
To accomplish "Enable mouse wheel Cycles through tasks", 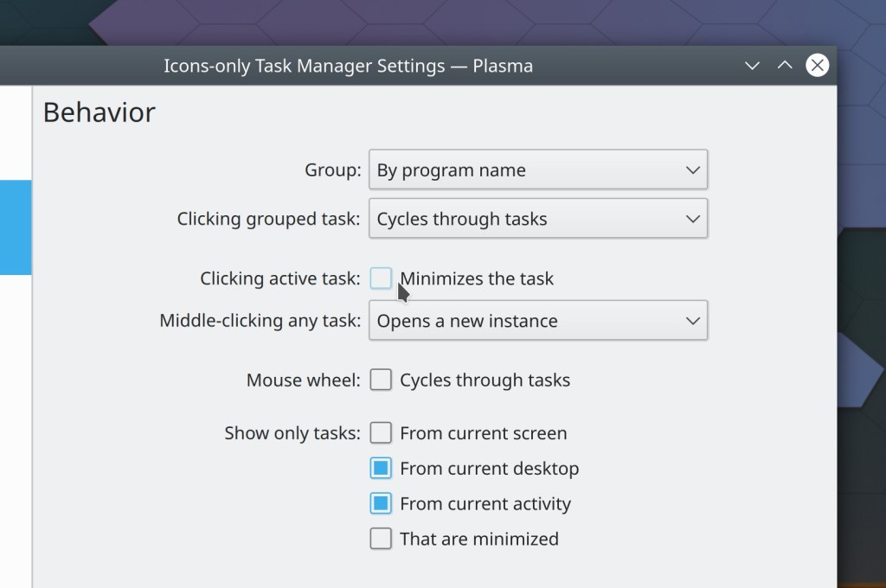I will pyautogui.click(x=381, y=380).
